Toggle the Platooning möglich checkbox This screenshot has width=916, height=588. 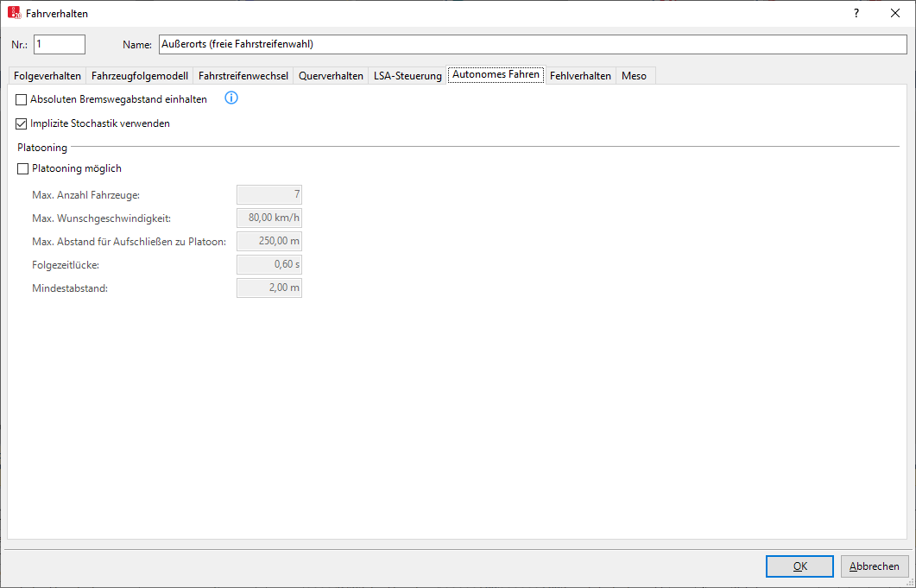coord(22,168)
